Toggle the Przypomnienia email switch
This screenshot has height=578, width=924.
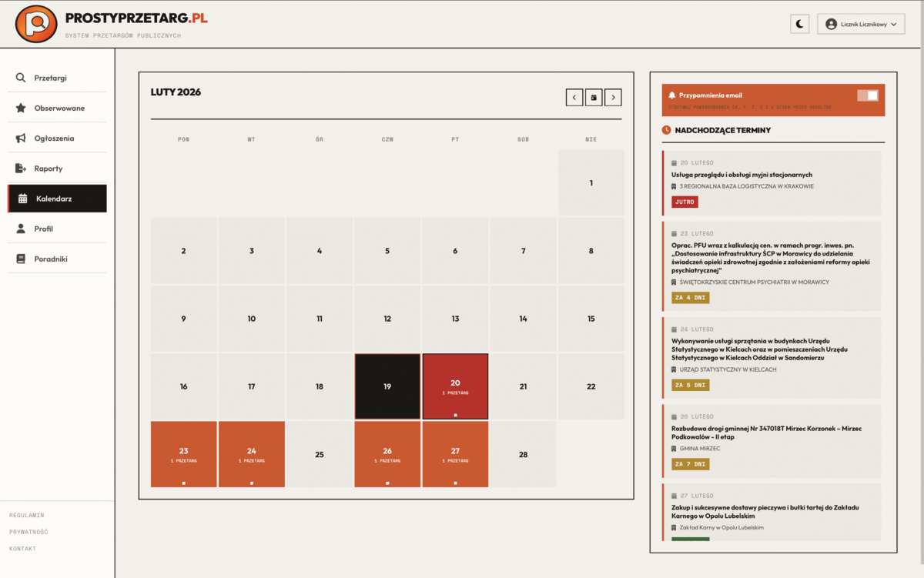pyautogui.click(x=867, y=95)
